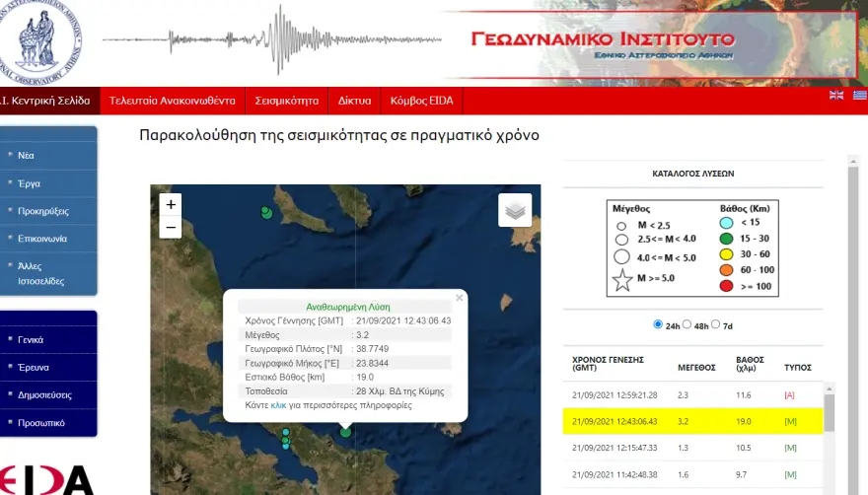
Task: Switch language using the Greek flag
Action: click(x=859, y=96)
